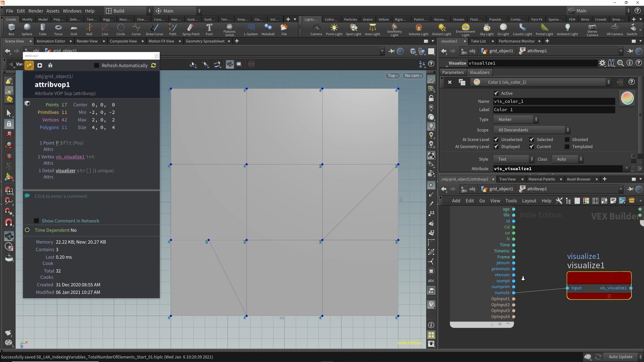644x362 pixels.
Task: Click the Font shelf tool
Action: point(209,29)
